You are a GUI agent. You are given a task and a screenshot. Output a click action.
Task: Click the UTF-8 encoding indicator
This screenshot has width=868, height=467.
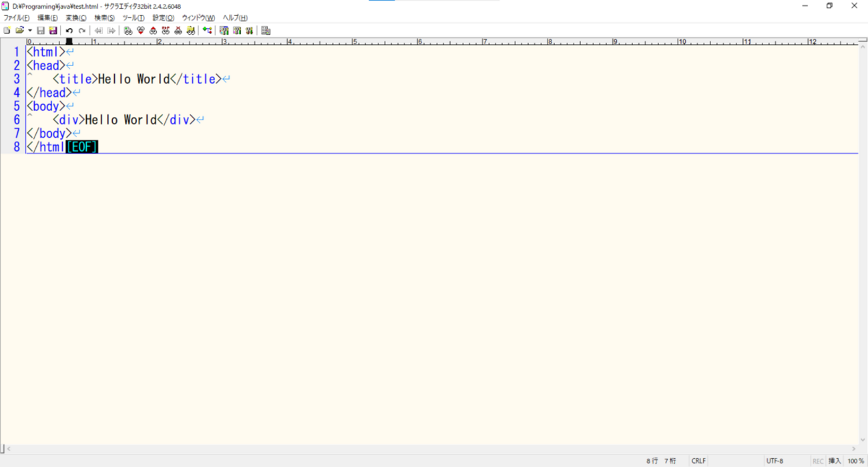coord(775,461)
